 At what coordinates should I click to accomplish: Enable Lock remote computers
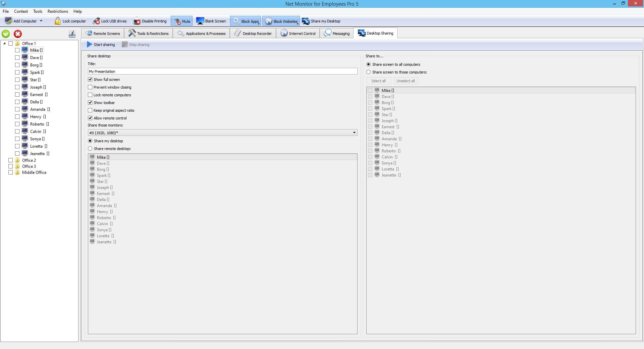tap(90, 95)
